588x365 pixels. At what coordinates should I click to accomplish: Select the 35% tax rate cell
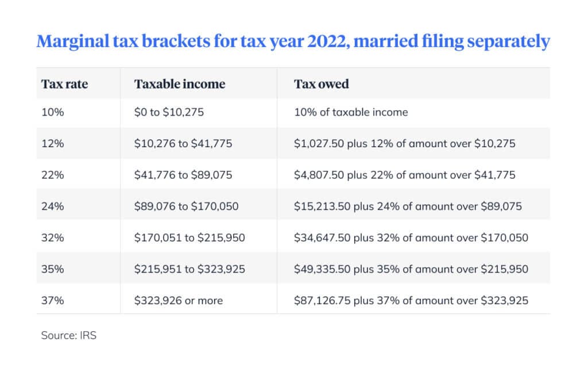pos(53,268)
